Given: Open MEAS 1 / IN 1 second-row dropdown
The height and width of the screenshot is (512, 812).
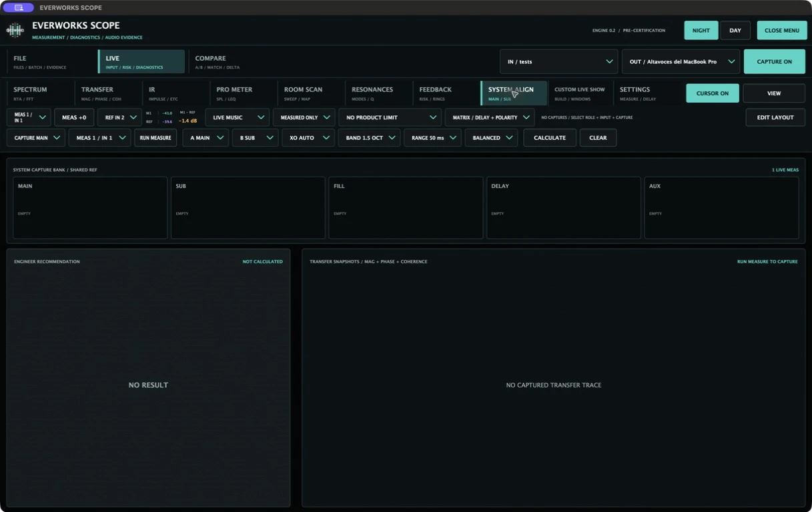Looking at the screenshot, I should click(x=99, y=138).
